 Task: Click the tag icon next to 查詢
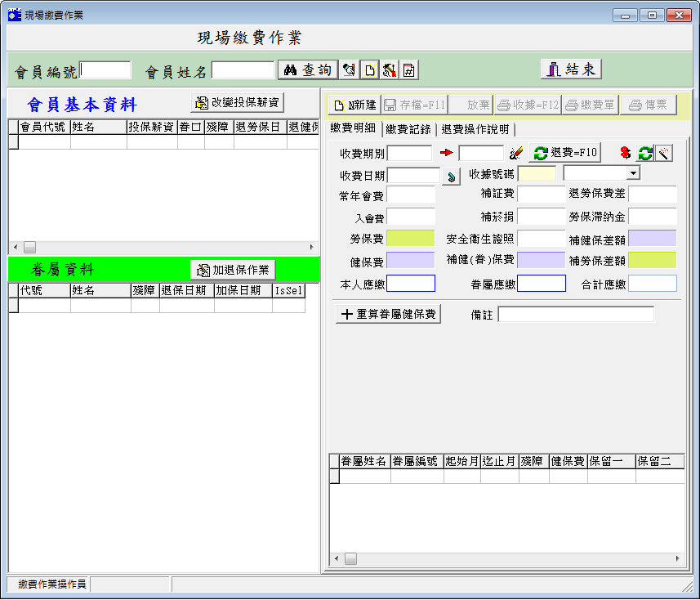[x=350, y=70]
